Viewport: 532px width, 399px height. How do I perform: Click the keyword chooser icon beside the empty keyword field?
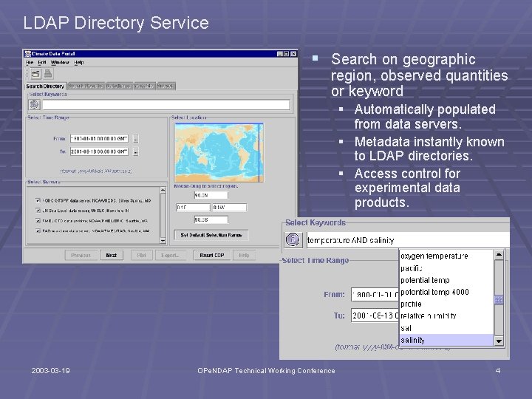pyautogui.click(x=34, y=104)
